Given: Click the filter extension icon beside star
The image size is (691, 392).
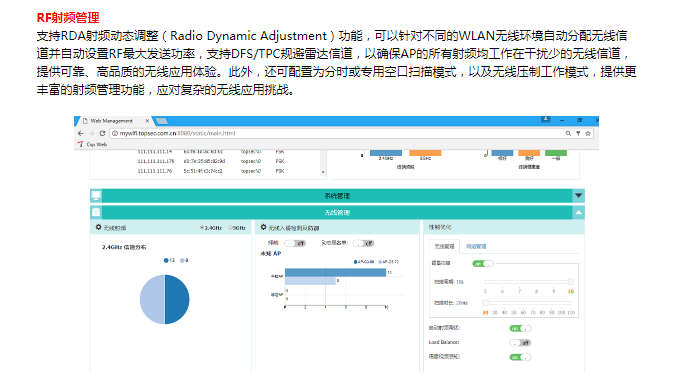Looking at the screenshot, I should (x=578, y=133).
